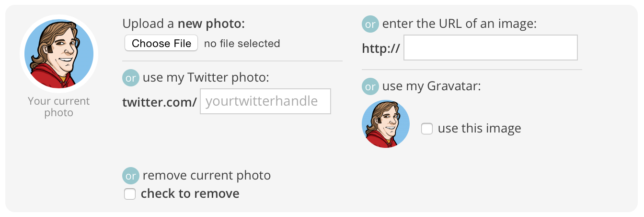Click the "Your current photo" caption
This screenshot has height=217, width=644.
59,107
